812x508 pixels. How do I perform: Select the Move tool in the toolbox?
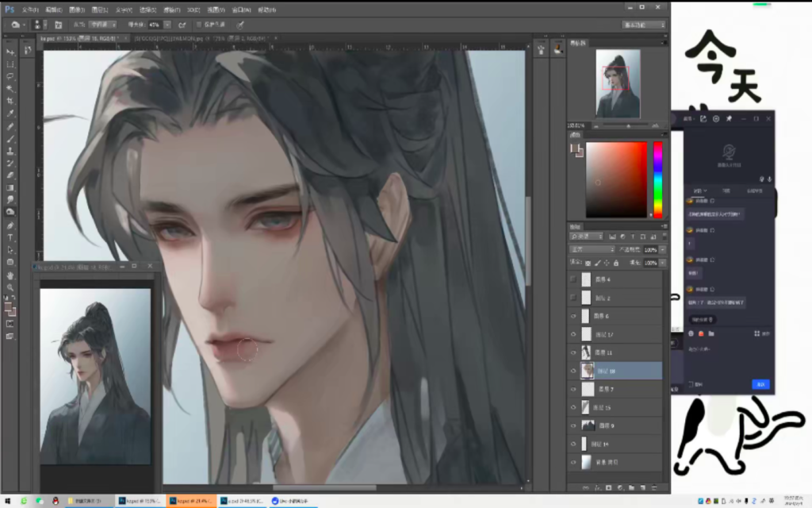pyautogui.click(x=10, y=52)
